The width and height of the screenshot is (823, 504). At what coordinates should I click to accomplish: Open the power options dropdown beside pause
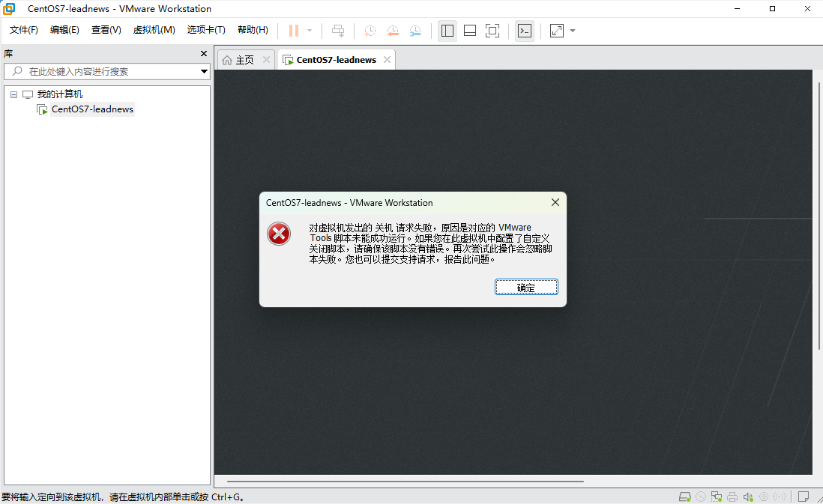click(x=310, y=31)
